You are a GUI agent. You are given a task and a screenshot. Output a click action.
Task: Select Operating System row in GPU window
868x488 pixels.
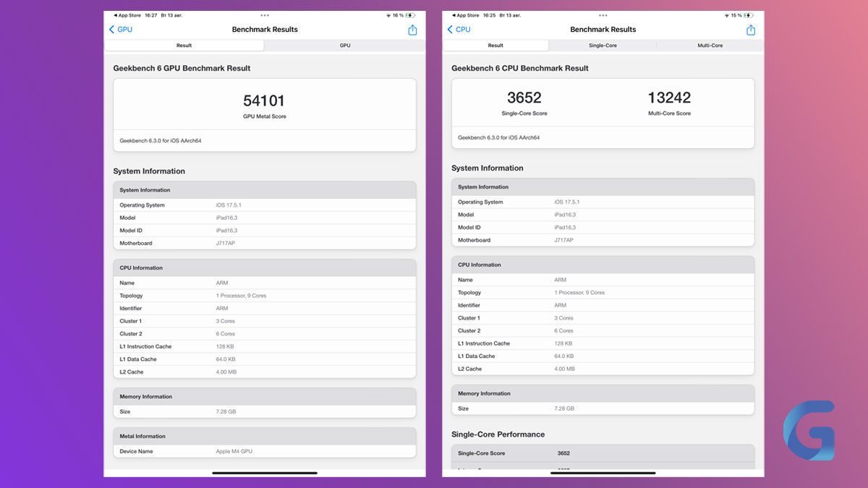pyautogui.click(x=265, y=205)
